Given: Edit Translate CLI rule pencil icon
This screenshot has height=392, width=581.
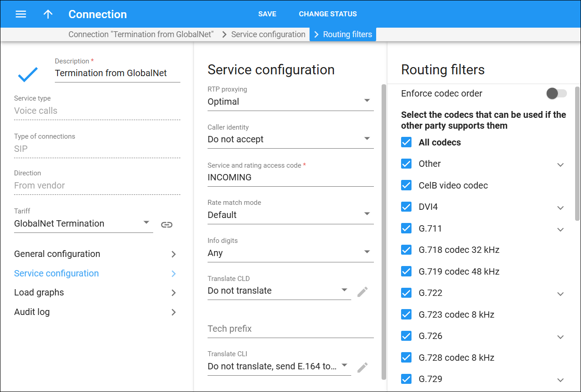Looking at the screenshot, I should pyautogui.click(x=362, y=367).
